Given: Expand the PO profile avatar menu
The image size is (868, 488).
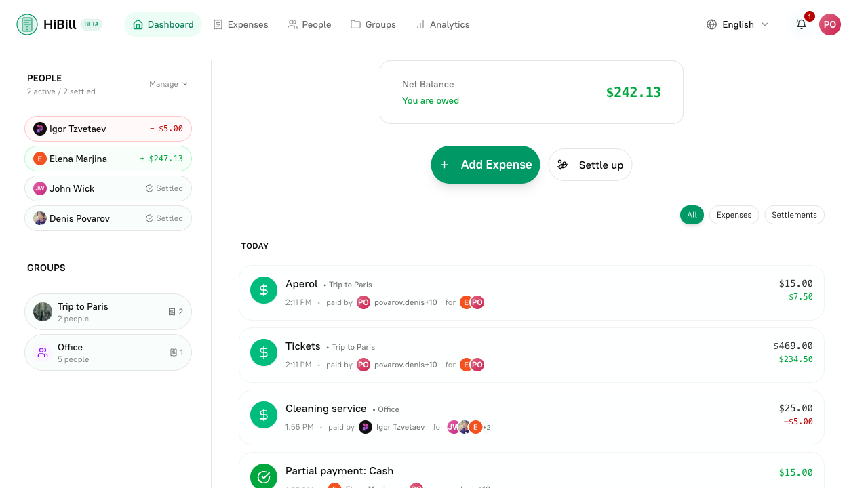Looking at the screenshot, I should [830, 24].
